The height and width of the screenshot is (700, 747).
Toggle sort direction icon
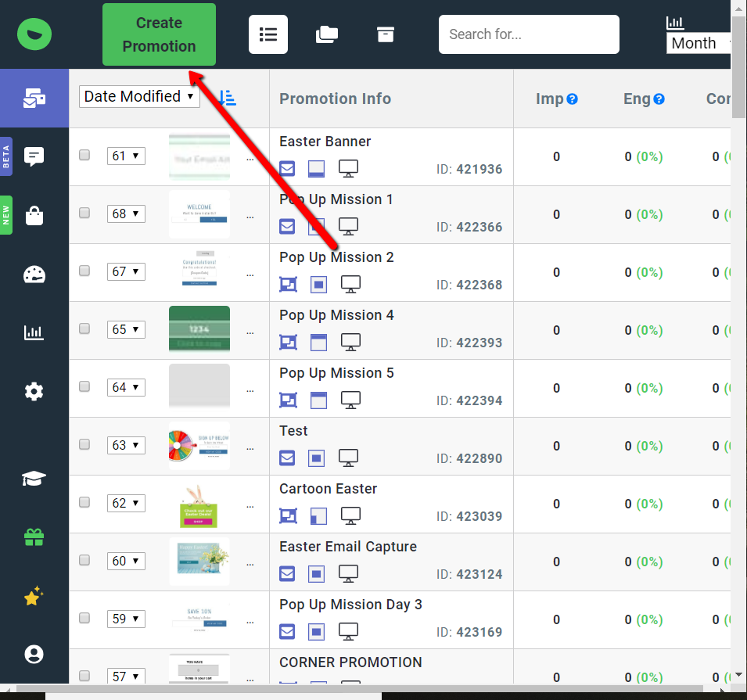(x=227, y=98)
